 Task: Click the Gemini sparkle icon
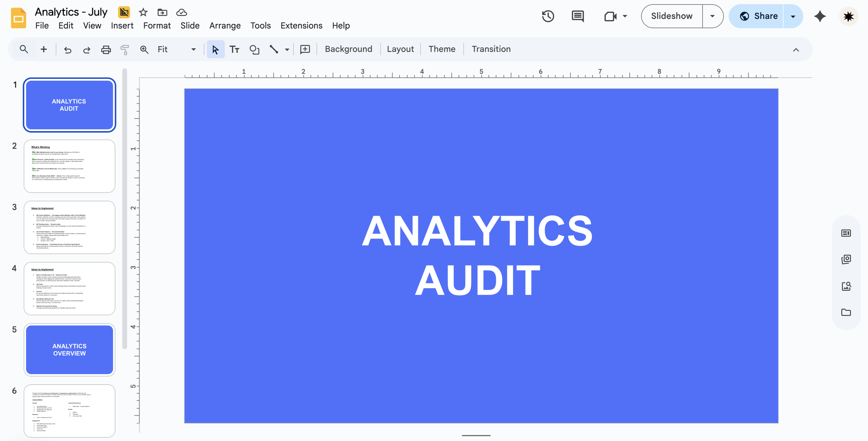point(820,16)
